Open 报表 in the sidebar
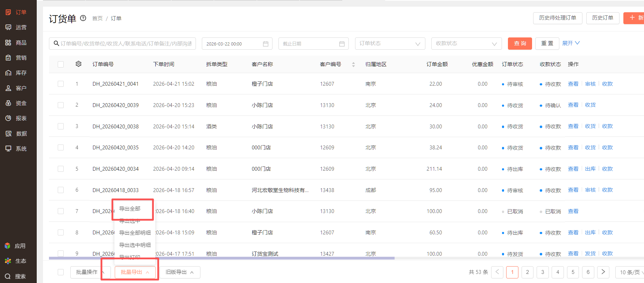644x283 pixels. coord(16,118)
